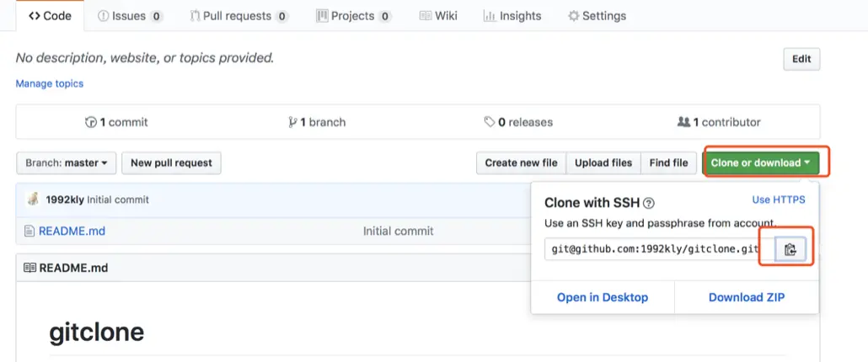Open the Settings tab
Screen dimensions: 868x362
[x=597, y=16]
